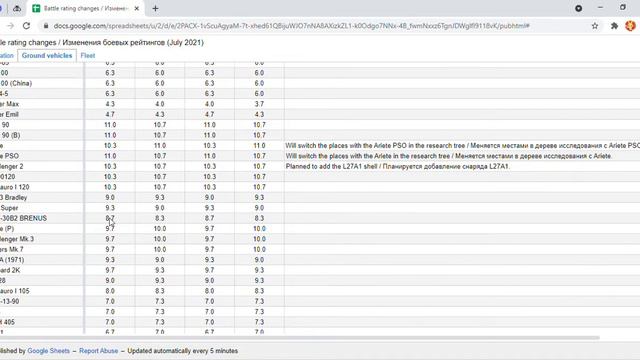The width and height of the screenshot is (640, 360).
Task: Click the Emil row name cell
Action: [42, 114]
